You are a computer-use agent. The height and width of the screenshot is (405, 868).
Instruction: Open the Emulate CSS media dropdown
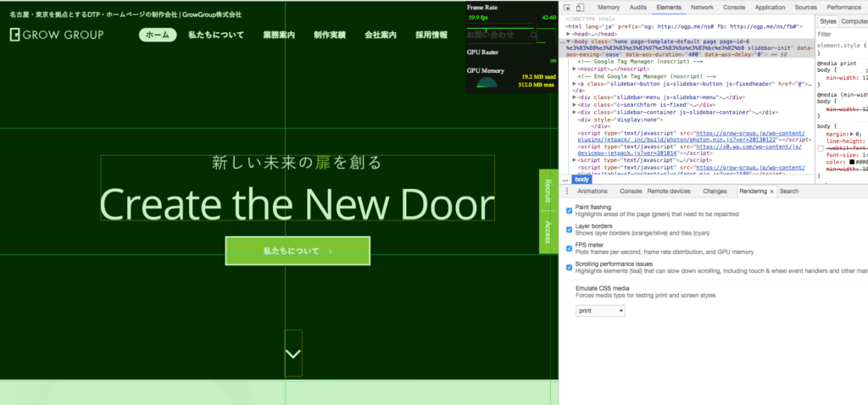pyautogui.click(x=601, y=311)
